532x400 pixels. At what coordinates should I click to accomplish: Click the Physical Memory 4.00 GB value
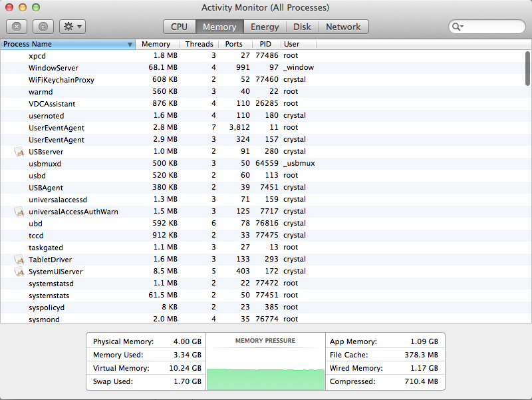click(188, 341)
